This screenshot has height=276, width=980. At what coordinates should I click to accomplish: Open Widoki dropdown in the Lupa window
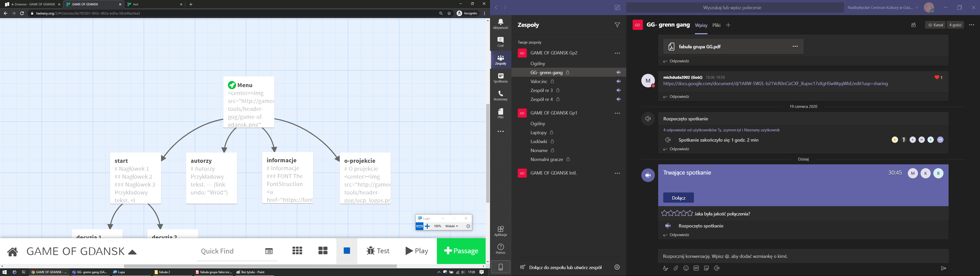tap(451, 226)
